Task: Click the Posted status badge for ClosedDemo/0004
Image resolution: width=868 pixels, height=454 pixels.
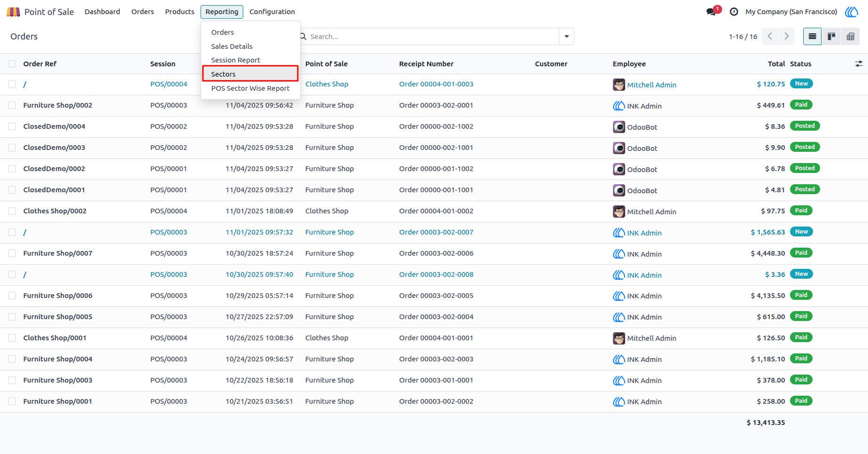Action: click(x=805, y=126)
